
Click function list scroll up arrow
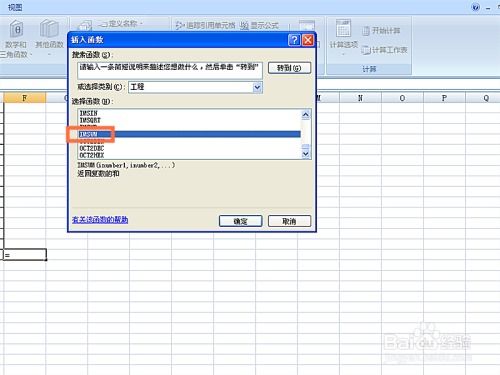pyautogui.click(x=306, y=115)
